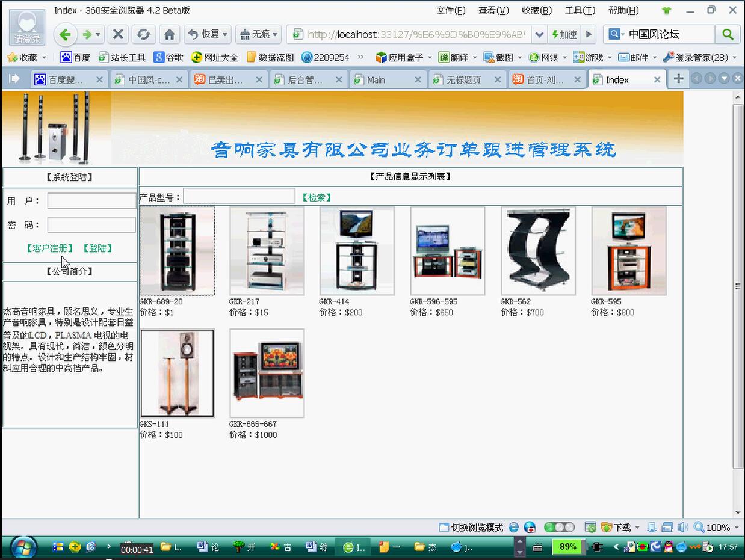Click the 请登录 user avatar
The height and width of the screenshot is (560, 745).
(x=28, y=27)
